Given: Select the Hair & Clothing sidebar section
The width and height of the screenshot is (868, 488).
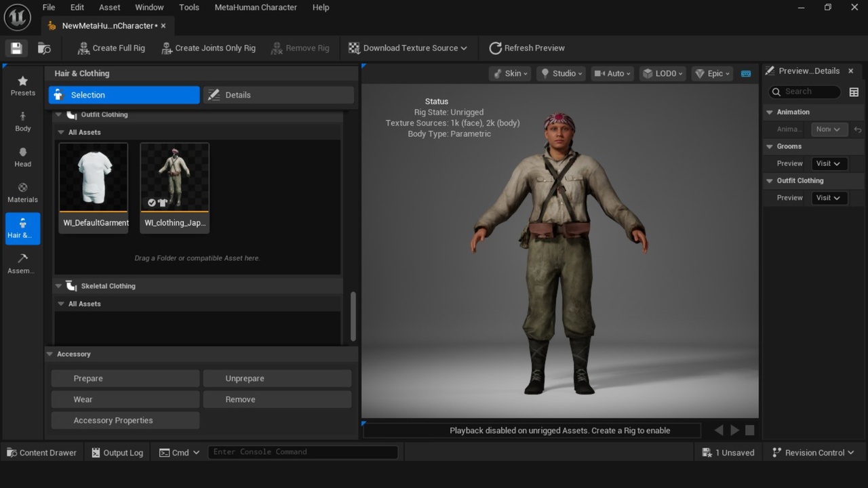Looking at the screenshot, I should point(23,228).
